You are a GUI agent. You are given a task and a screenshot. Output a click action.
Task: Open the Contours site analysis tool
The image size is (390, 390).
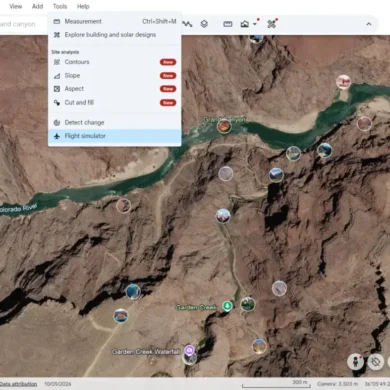115,62
